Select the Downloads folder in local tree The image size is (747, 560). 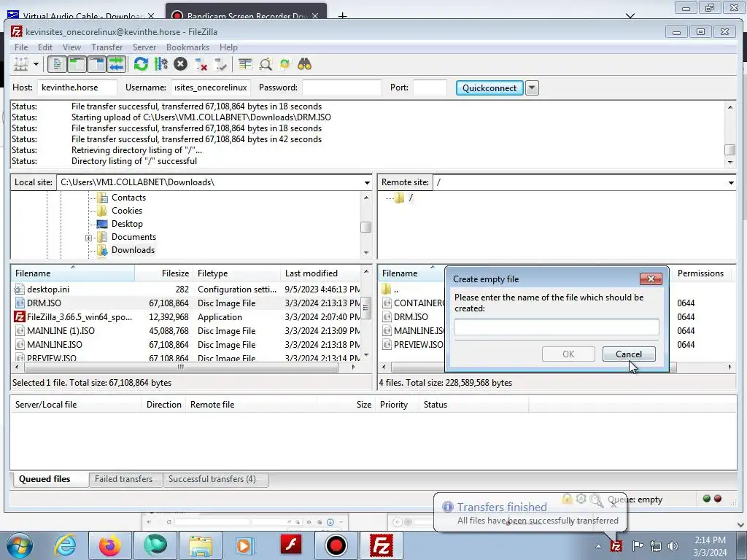click(x=133, y=250)
